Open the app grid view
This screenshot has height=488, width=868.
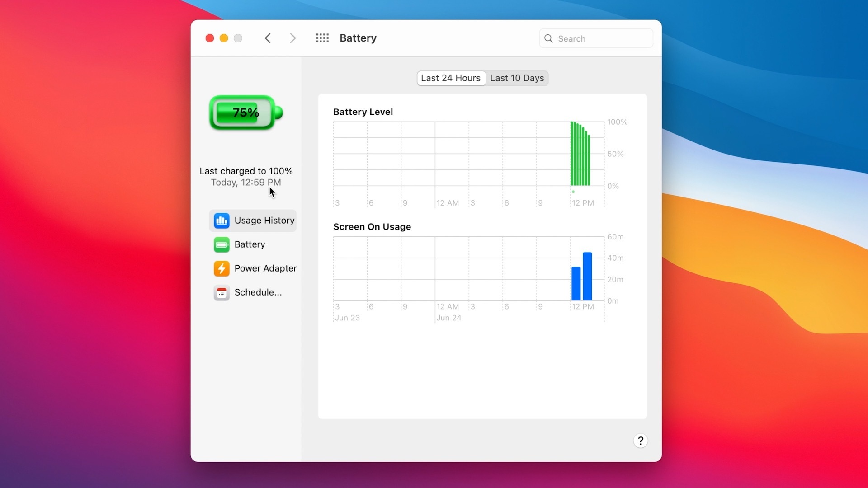pyautogui.click(x=322, y=38)
